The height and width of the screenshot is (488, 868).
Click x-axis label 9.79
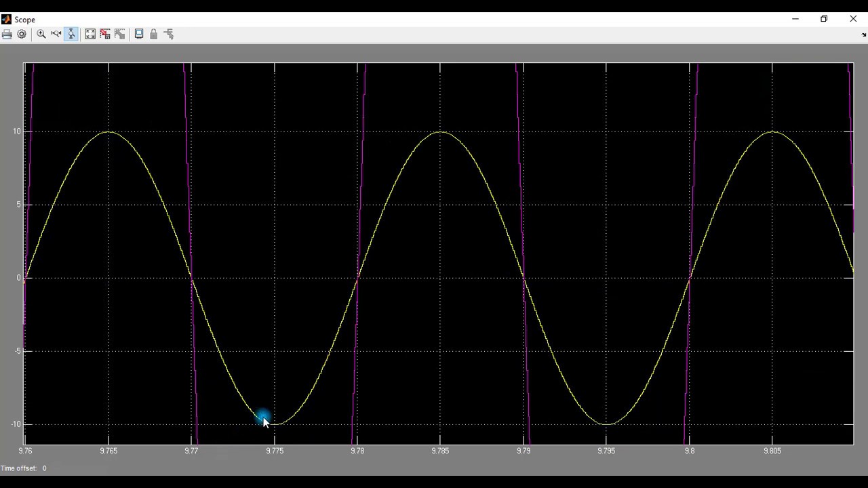tap(524, 451)
